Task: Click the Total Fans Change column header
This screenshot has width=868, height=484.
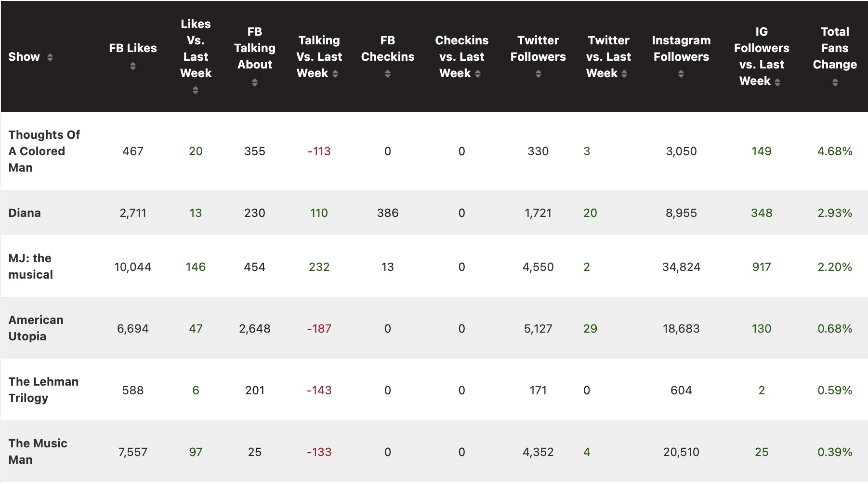Action: click(x=835, y=48)
